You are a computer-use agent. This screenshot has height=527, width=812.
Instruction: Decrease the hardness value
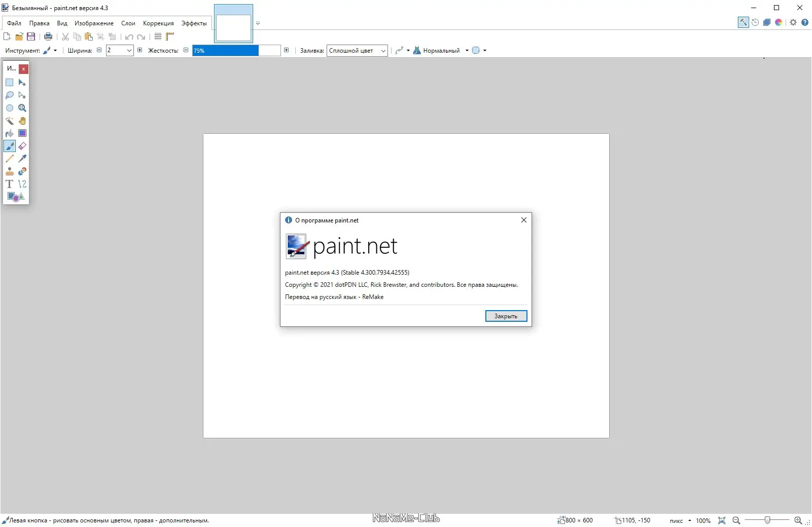186,50
